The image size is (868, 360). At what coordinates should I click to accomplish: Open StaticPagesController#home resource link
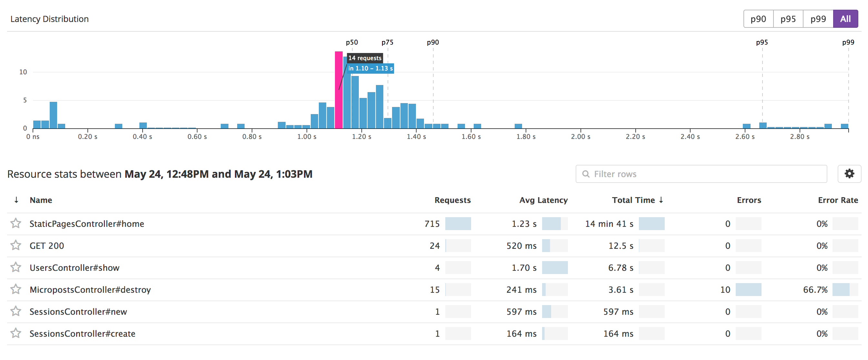point(86,224)
